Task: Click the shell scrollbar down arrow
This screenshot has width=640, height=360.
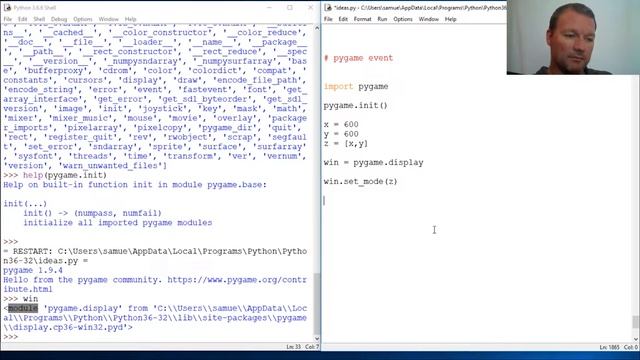Action: [317, 338]
